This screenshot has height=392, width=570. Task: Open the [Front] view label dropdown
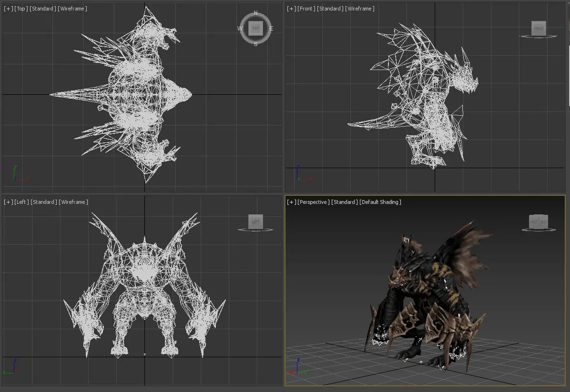(306, 9)
